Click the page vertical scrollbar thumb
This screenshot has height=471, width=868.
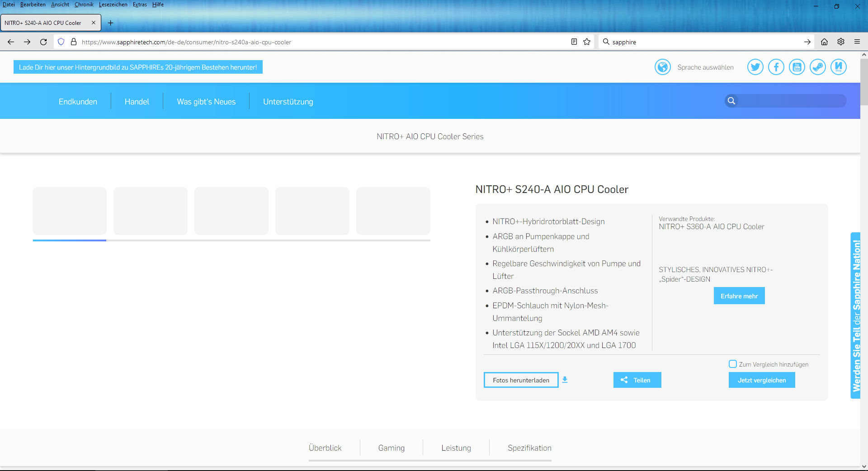tap(864, 82)
